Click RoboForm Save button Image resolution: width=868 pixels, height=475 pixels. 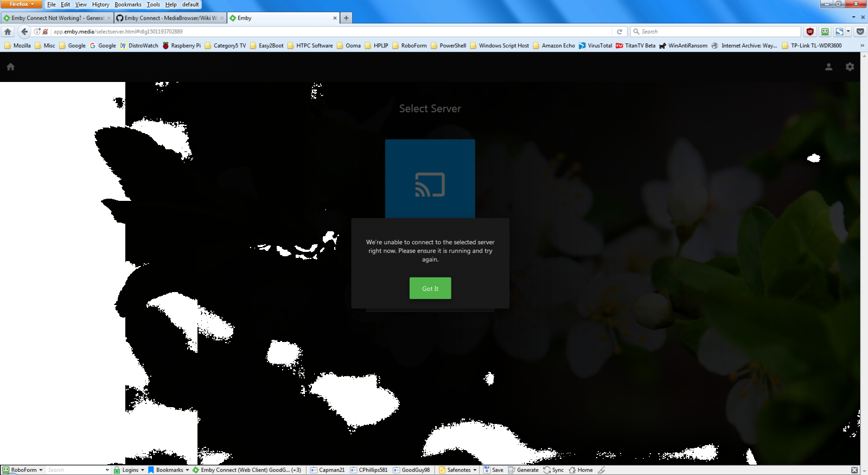tap(493, 470)
